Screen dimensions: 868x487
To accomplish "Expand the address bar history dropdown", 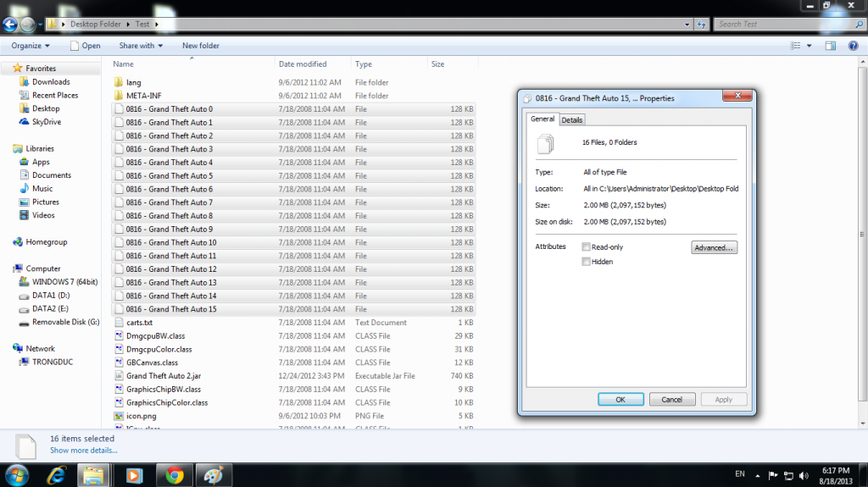I will point(687,25).
